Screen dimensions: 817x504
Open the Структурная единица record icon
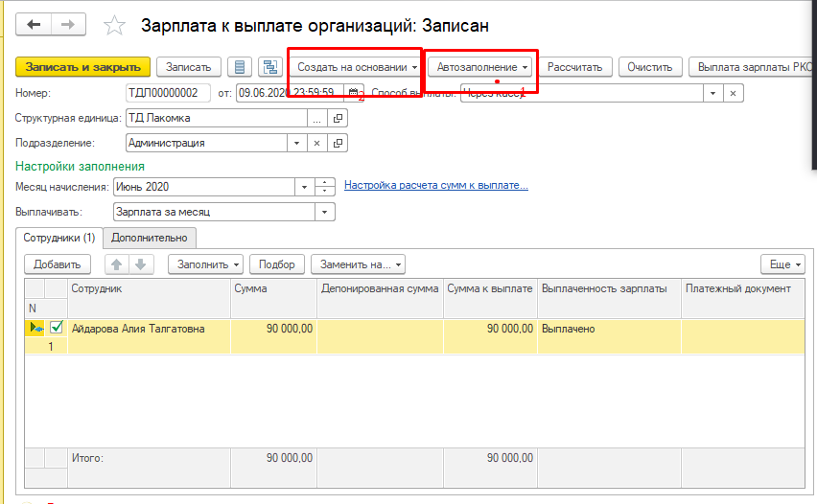[337, 118]
